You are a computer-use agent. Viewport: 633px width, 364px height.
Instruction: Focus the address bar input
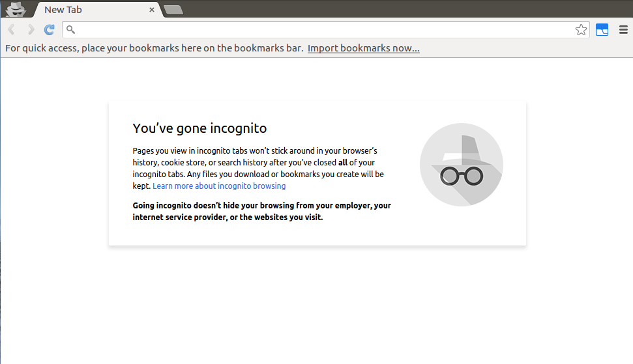click(x=325, y=29)
